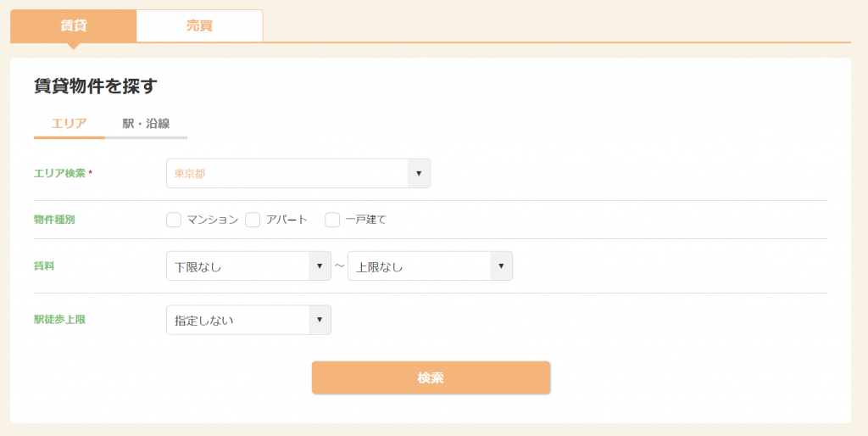868x436 pixels.
Task: Click the arrow icon beside 指定しない
Action: click(319, 320)
